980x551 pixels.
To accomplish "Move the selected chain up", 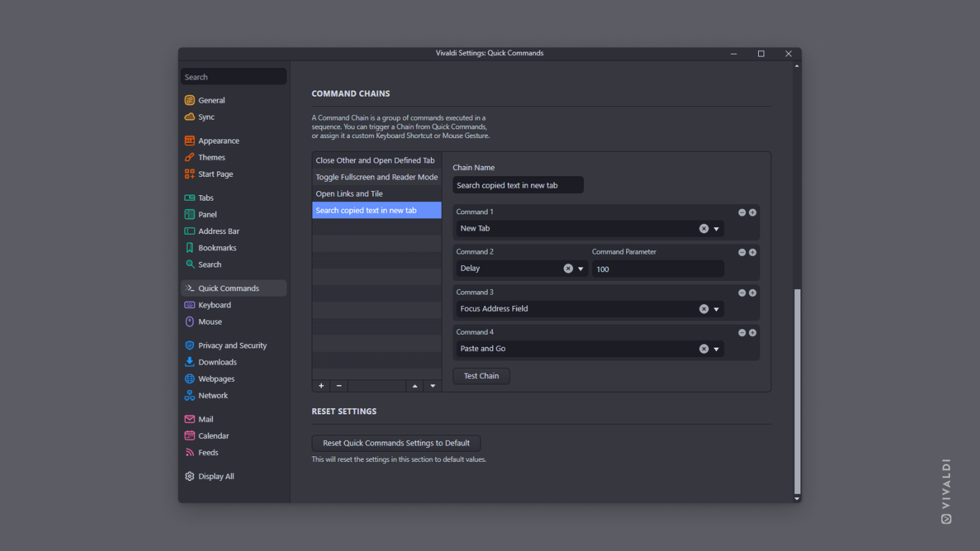I will click(415, 386).
